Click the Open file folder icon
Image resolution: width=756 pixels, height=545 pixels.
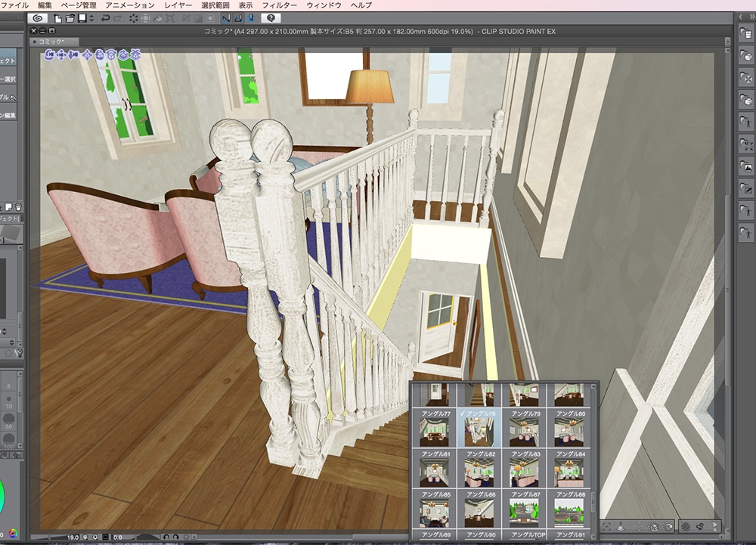click(x=70, y=19)
